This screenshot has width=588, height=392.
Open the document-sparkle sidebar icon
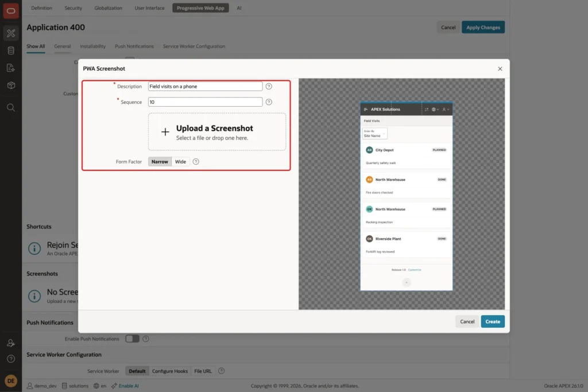tap(11, 68)
